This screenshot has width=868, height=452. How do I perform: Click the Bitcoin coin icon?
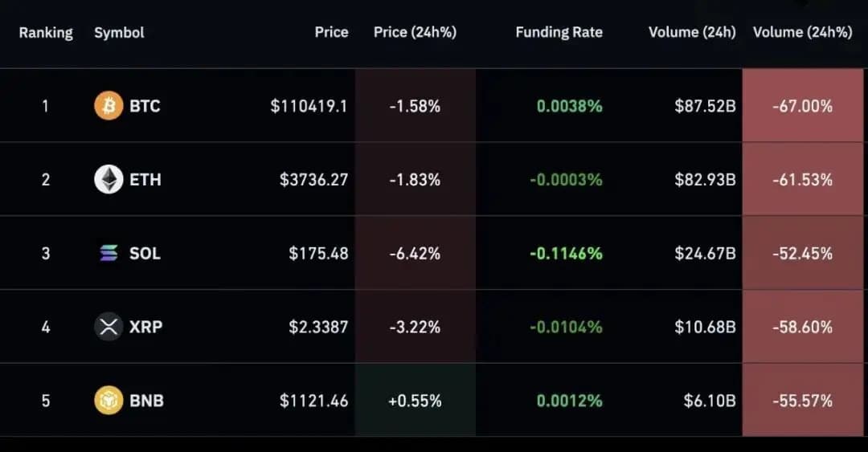[108, 106]
